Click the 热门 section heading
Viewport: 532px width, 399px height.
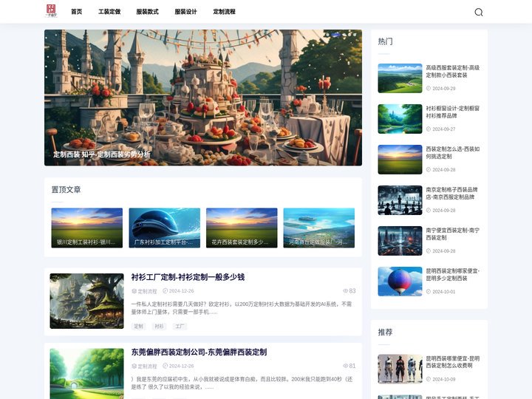pyautogui.click(x=385, y=41)
